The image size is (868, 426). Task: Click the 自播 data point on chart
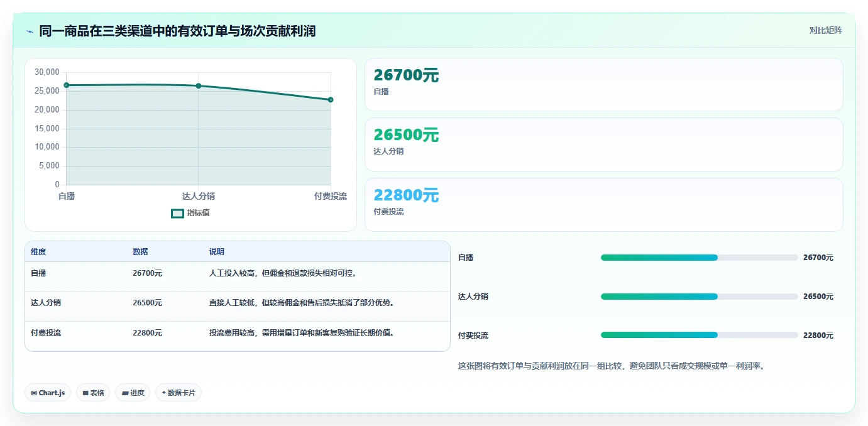point(66,85)
